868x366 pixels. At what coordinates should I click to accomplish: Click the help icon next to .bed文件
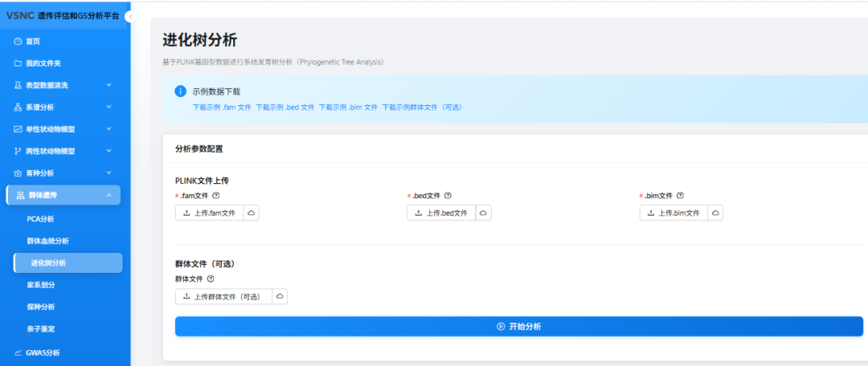click(448, 195)
